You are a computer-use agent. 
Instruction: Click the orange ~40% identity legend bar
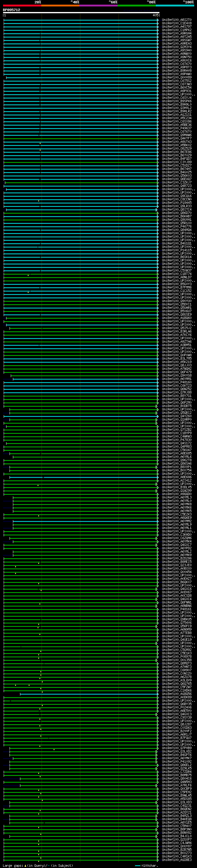click(60, 6)
